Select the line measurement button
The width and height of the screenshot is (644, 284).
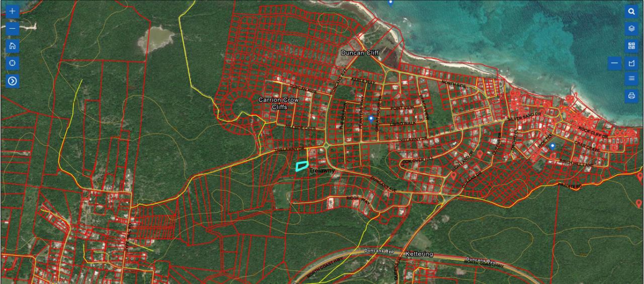pos(614,63)
